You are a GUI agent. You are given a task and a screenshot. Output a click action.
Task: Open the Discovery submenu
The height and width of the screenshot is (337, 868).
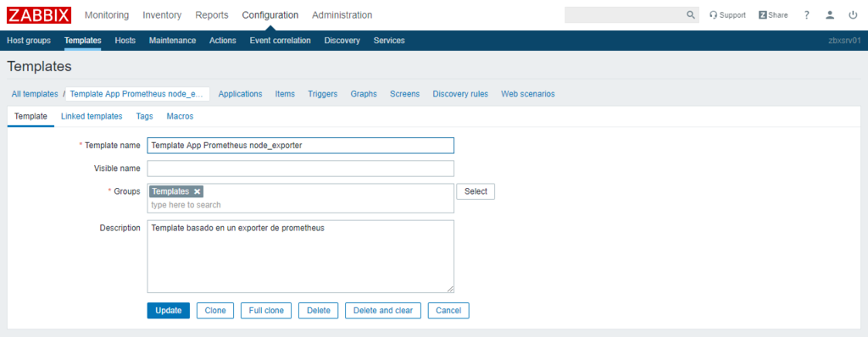pos(342,41)
